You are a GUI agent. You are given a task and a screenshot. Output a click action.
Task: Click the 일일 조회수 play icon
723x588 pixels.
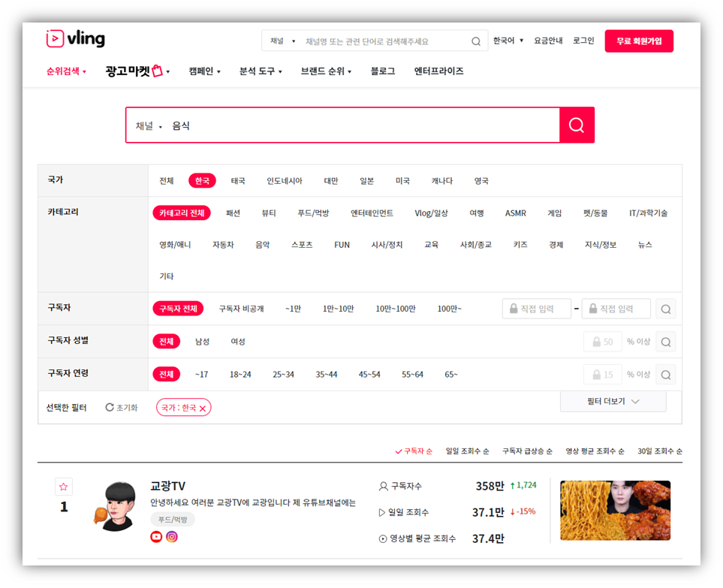382,512
